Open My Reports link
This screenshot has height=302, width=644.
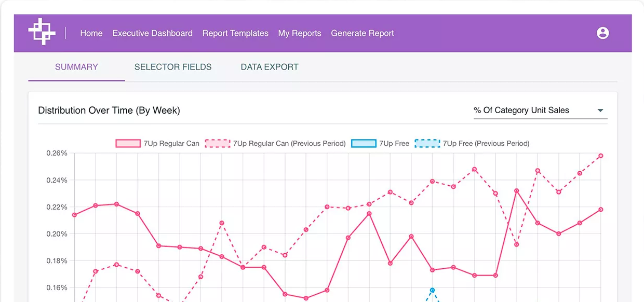pyautogui.click(x=300, y=33)
